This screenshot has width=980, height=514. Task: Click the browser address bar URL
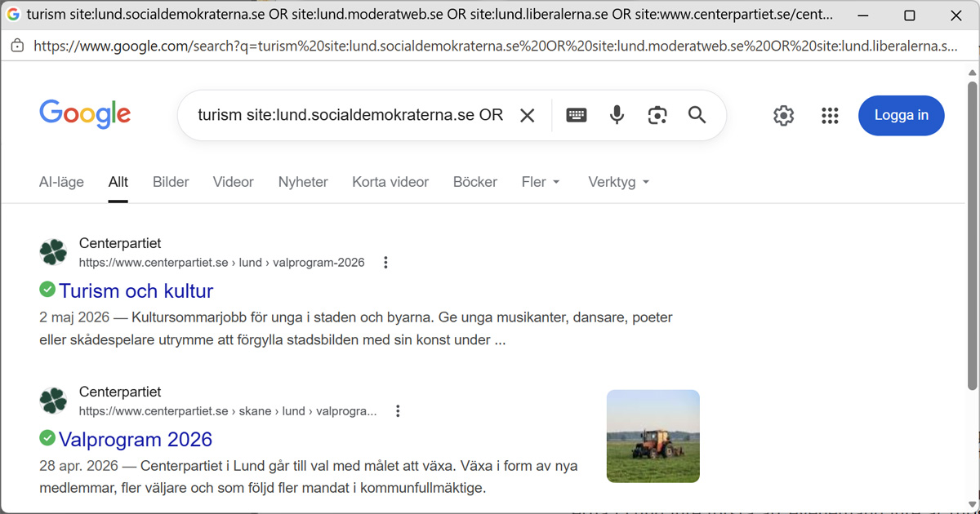pyautogui.click(x=496, y=46)
